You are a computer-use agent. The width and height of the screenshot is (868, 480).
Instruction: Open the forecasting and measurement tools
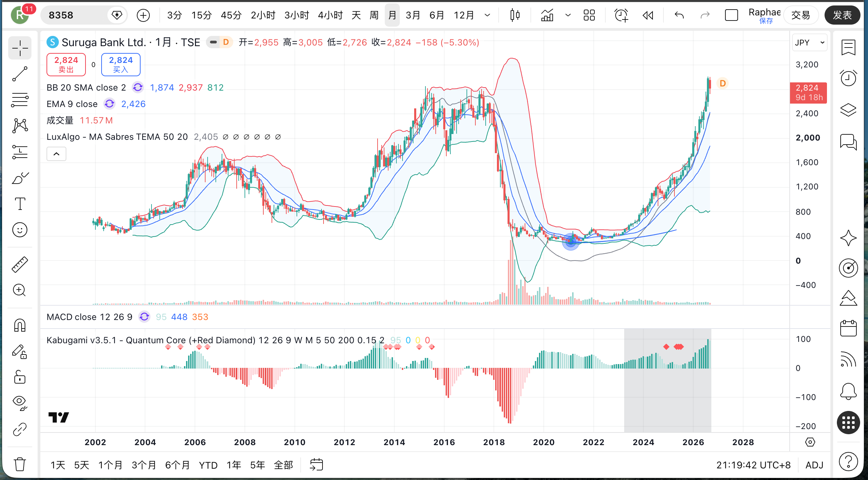coord(20,152)
